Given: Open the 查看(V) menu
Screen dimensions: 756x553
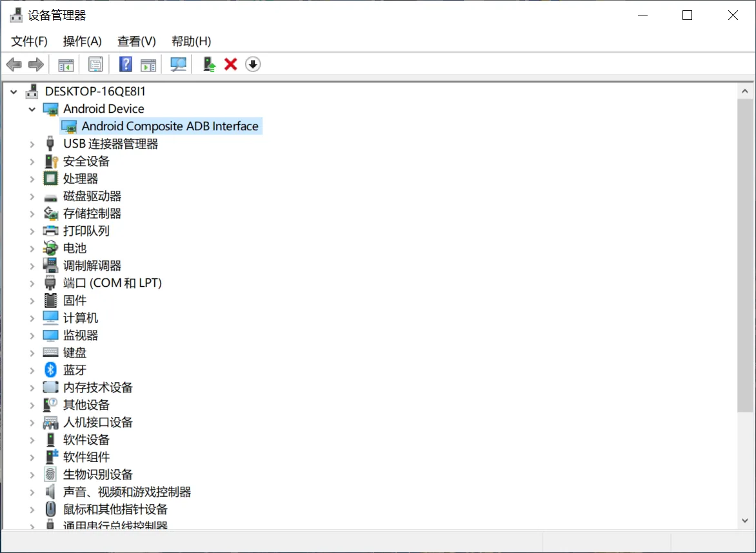Looking at the screenshot, I should point(137,41).
